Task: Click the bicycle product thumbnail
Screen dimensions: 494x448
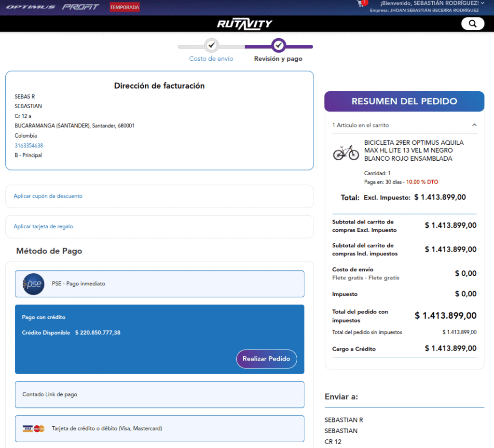Action: [346, 153]
